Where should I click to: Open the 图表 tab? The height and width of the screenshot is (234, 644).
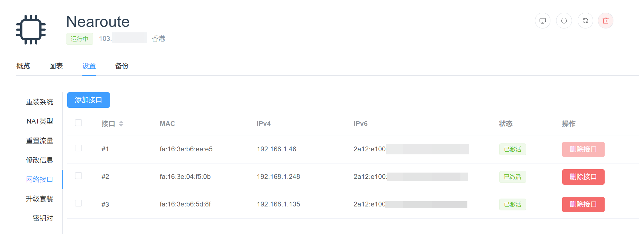point(56,66)
